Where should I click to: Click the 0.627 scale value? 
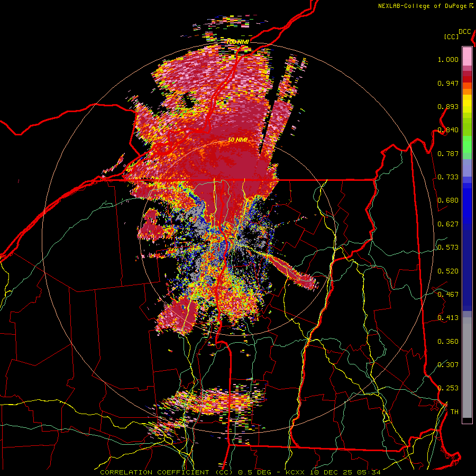click(x=448, y=224)
